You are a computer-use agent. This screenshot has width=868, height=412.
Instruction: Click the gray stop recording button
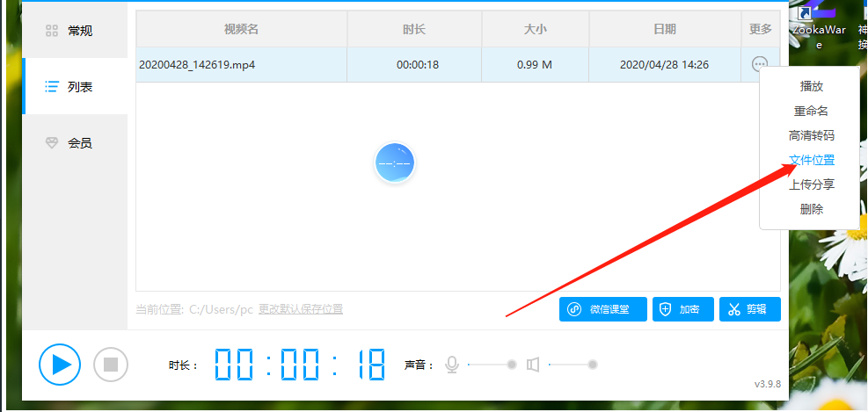click(111, 365)
